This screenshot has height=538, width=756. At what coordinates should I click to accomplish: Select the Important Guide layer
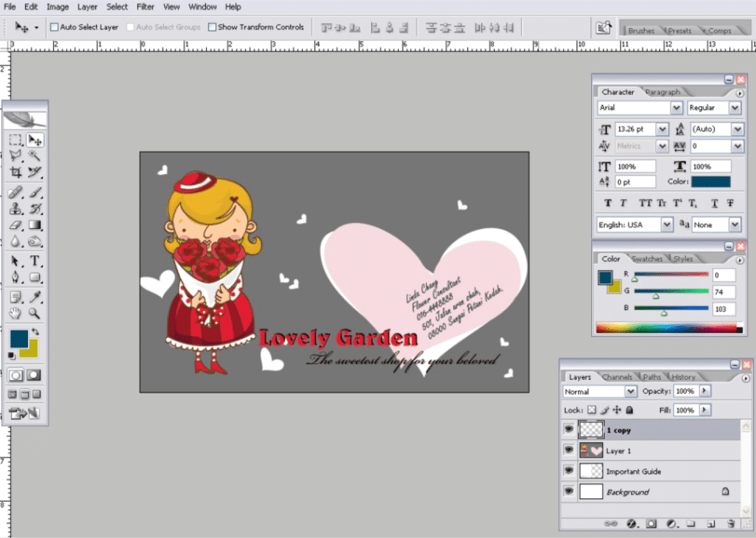tap(633, 472)
